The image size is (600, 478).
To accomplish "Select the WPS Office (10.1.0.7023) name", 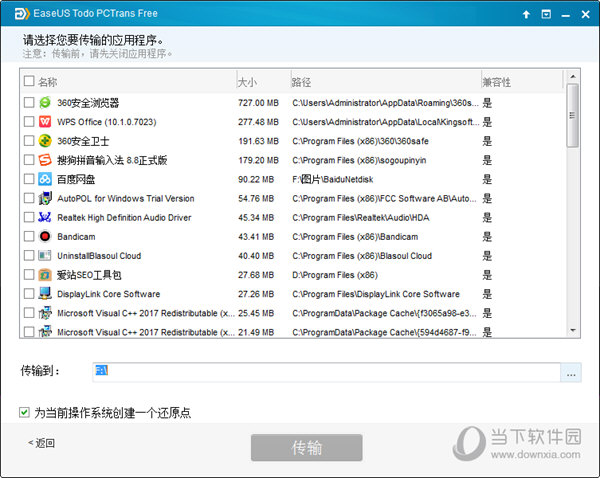I will click(x=107, y=122).
